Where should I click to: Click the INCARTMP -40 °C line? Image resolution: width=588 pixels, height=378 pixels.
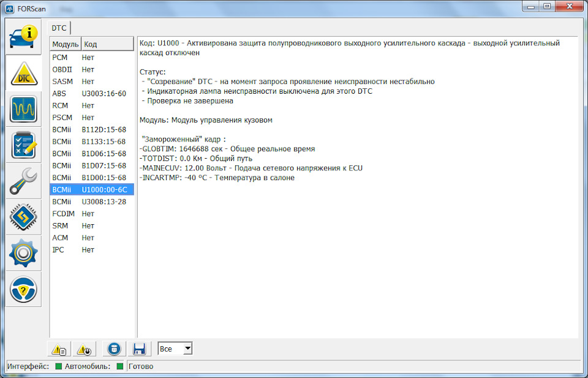click(x=217, y=178)
